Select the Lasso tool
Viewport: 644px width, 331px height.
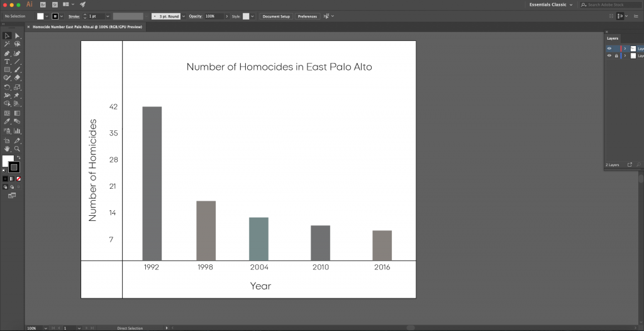[17, 44]
